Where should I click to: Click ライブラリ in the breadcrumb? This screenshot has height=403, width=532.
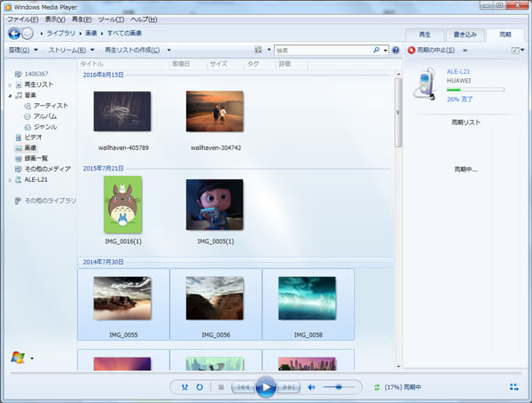[x=60, y=34]
